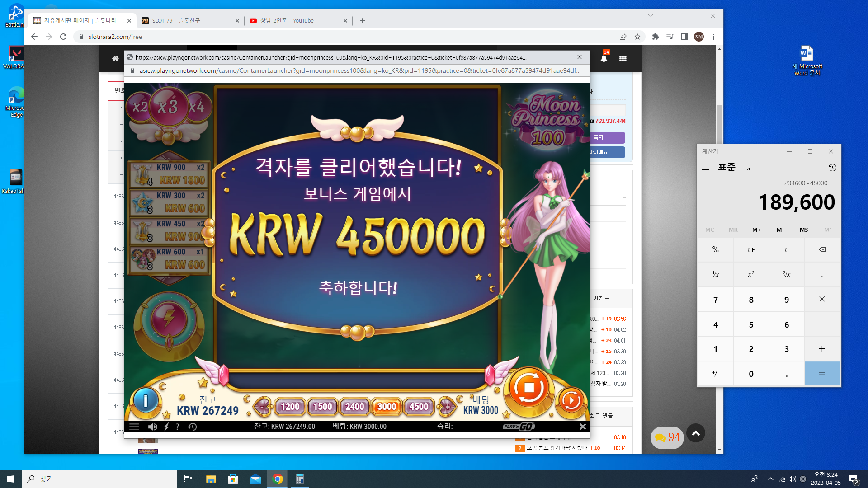Open the grid menu icon on slotnara
Viewport: 868px width, 488px height.
coord(623,58)
